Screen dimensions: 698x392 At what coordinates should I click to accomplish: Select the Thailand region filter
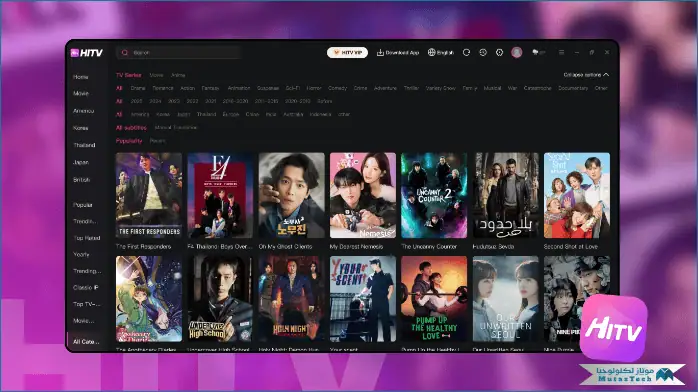207,114
